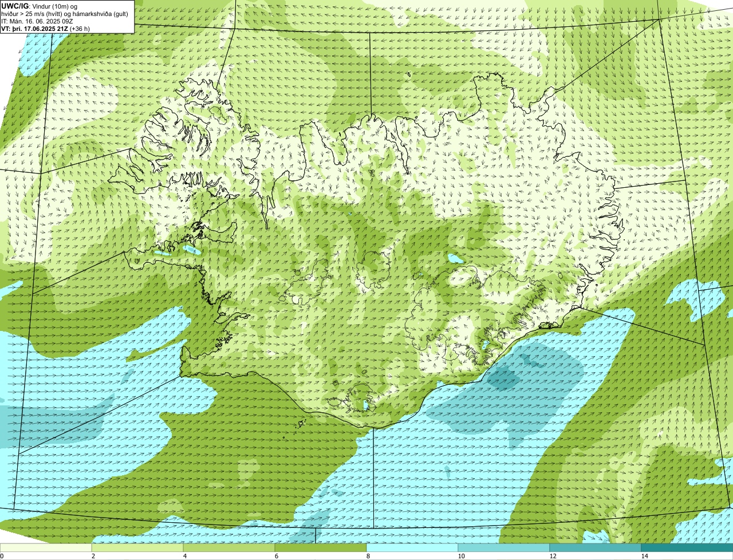Pick the medium green 4–6 scale swatch
733x560 pixels.
point(229,547)
